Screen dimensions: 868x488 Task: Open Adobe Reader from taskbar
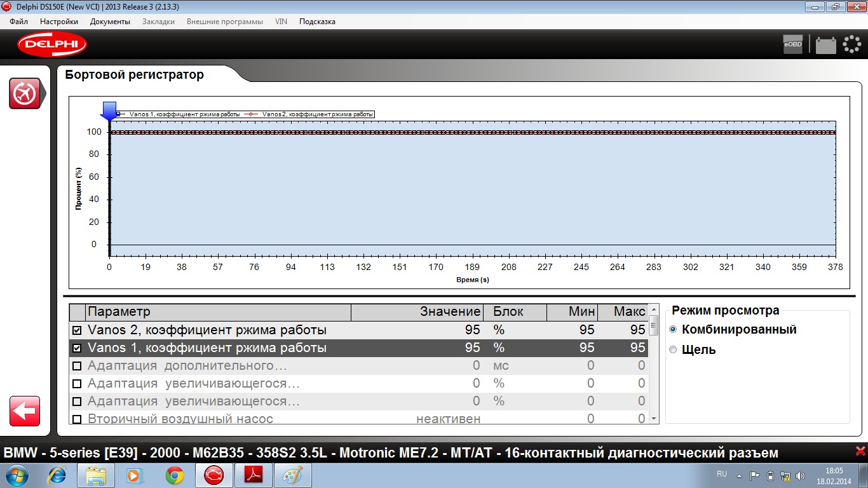pyautogui.click(x=253, y=475)
